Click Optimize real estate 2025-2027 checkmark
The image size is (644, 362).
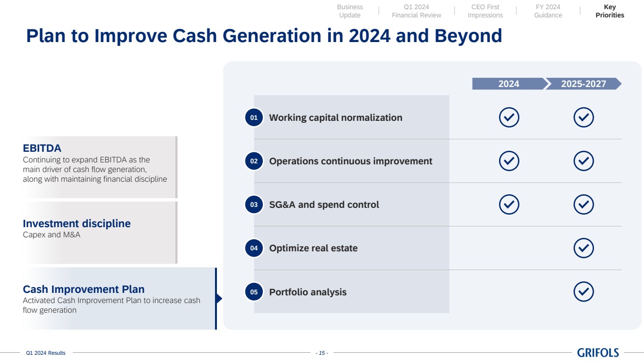pyautogui.click(x=584, y=248)
